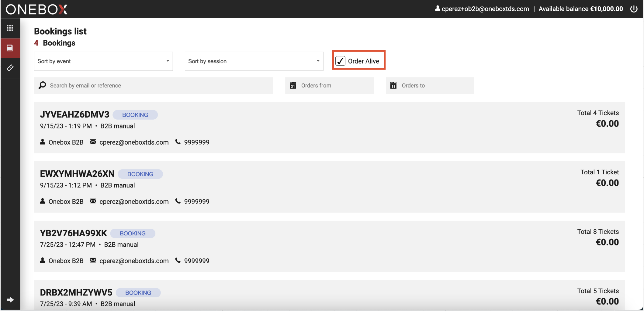This screenshot has width=644, height=311.
Task: Focus the Search by email or reference field
Action: tap(154, 85)
